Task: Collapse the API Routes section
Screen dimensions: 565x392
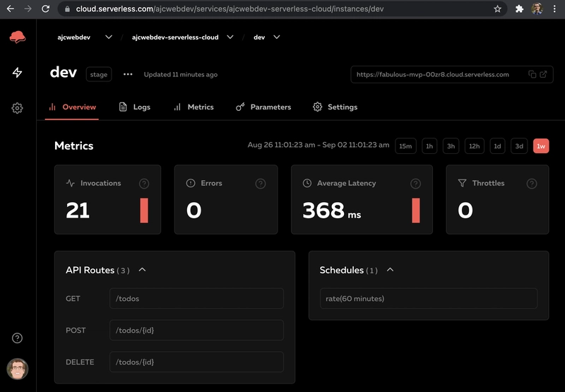Action: (x=143, y=270)
